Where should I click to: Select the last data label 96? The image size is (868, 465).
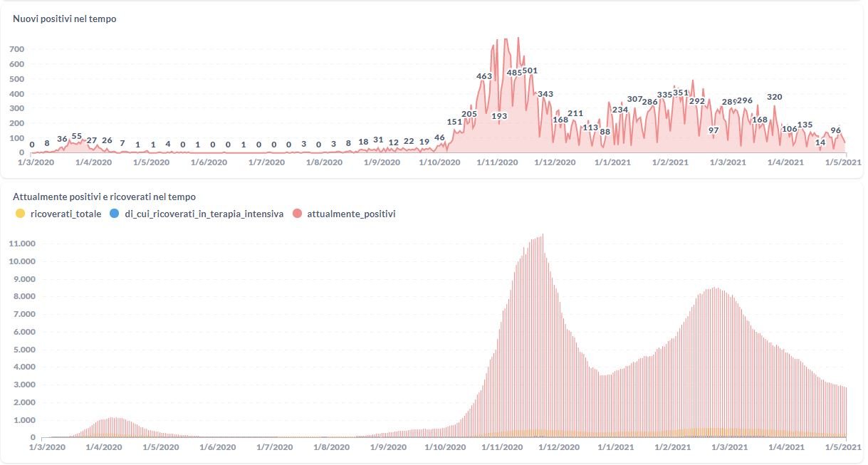coord(836,130)
